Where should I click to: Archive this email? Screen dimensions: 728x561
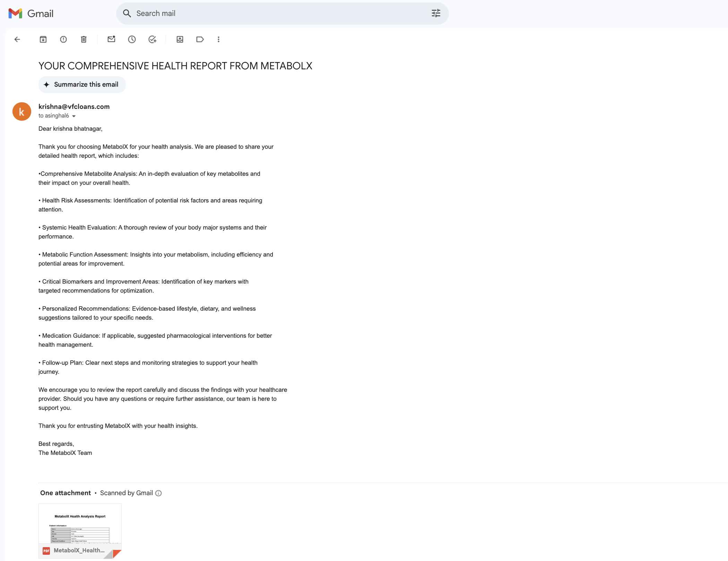click(43, 40)
